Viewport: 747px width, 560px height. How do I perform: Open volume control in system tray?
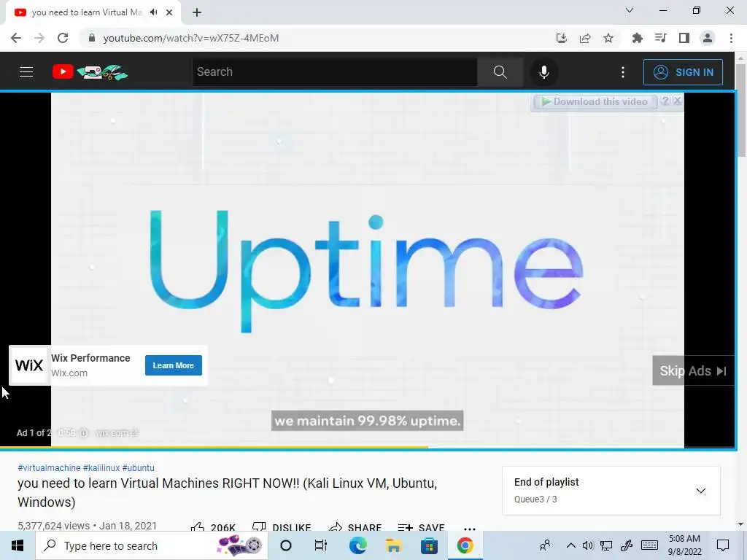(588, 545)
